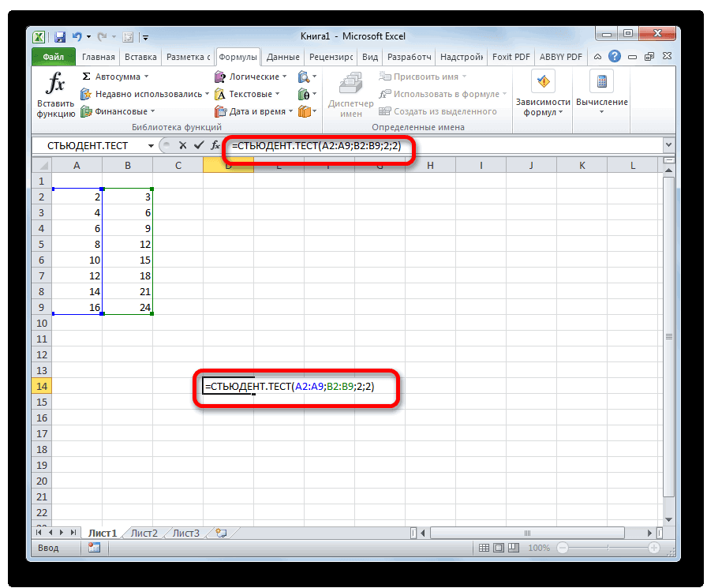The height and width of the screenshot is (588, 707).
Task: Click the Redo arrow icon
Action: coord(103,36)
